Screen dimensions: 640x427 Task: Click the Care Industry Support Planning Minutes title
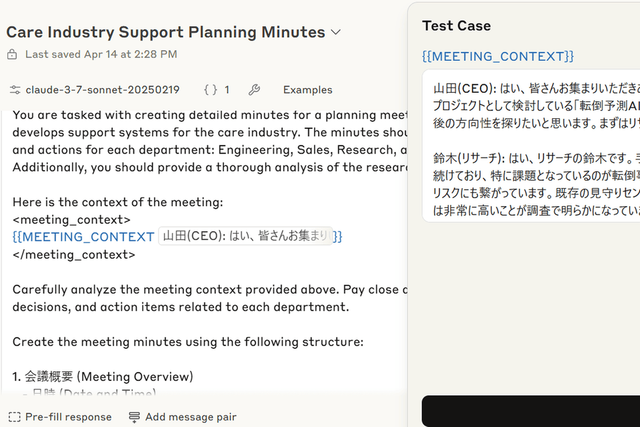[166, 32]
